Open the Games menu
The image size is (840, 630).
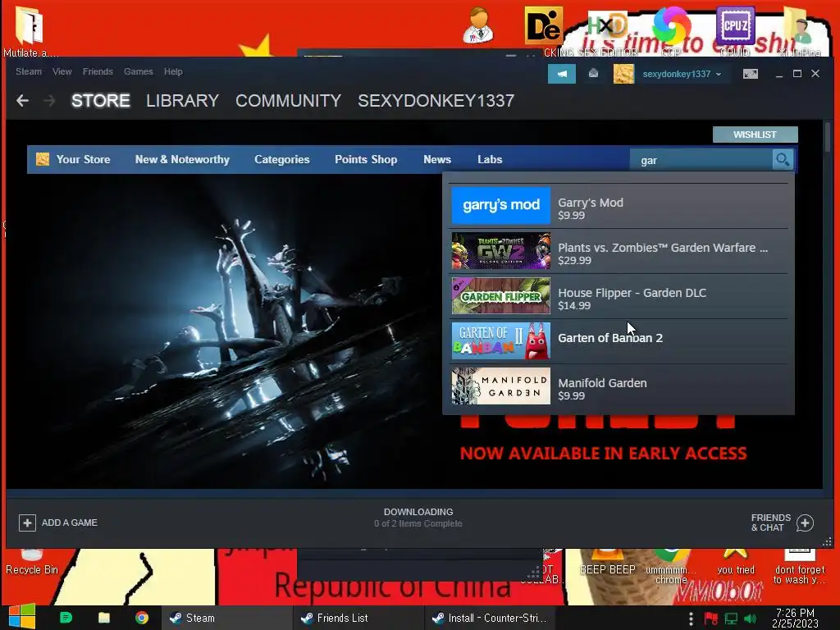(x=138, y=71)
